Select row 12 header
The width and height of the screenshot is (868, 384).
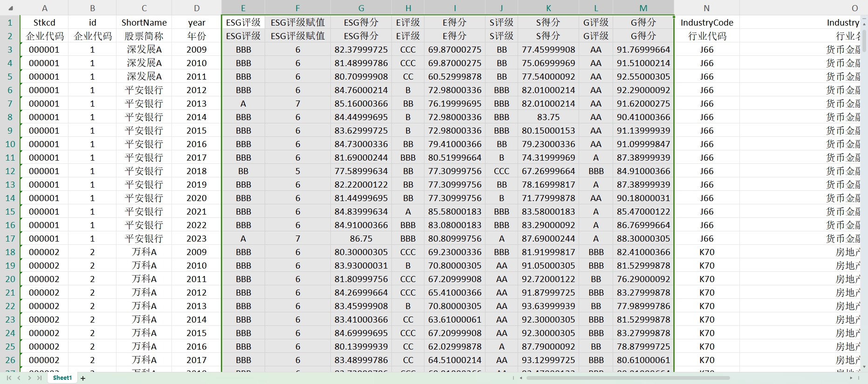[10, 171]
